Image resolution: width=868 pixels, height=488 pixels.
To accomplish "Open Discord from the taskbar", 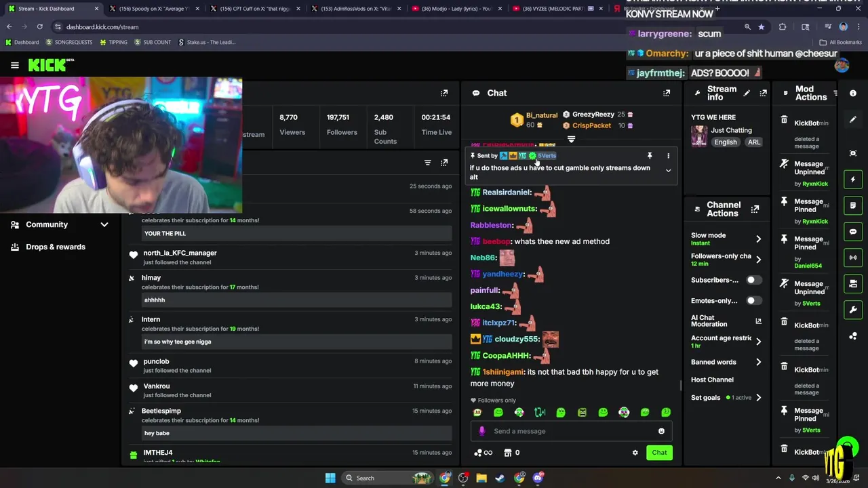I will (538, 478).
